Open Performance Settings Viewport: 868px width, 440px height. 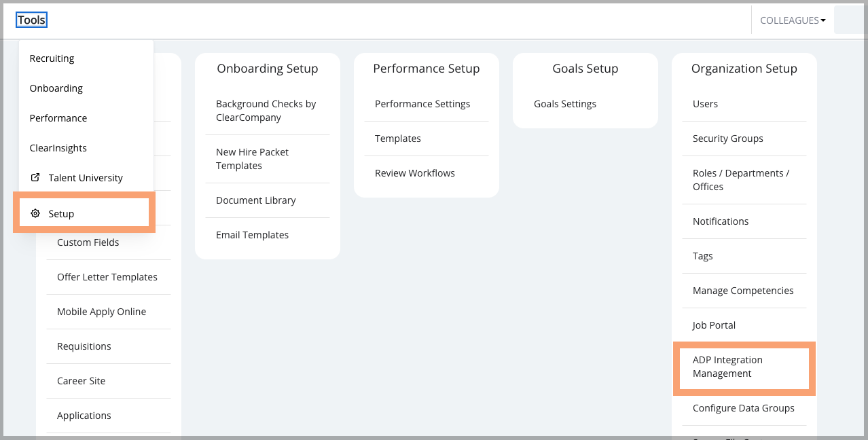(x=422, y=104)
